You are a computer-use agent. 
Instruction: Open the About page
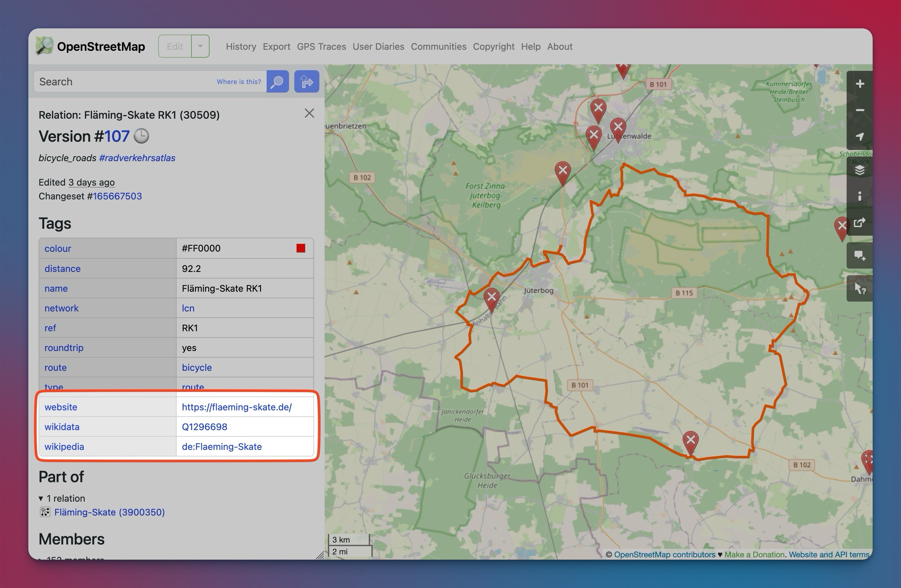pyautogui.click(x=560, y=46)
